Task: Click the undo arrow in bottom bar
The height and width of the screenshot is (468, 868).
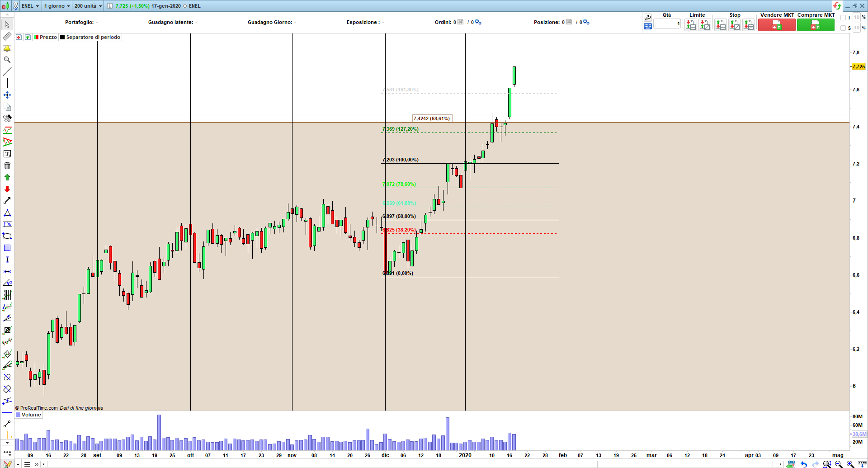Action: click(x=803, y=464)
